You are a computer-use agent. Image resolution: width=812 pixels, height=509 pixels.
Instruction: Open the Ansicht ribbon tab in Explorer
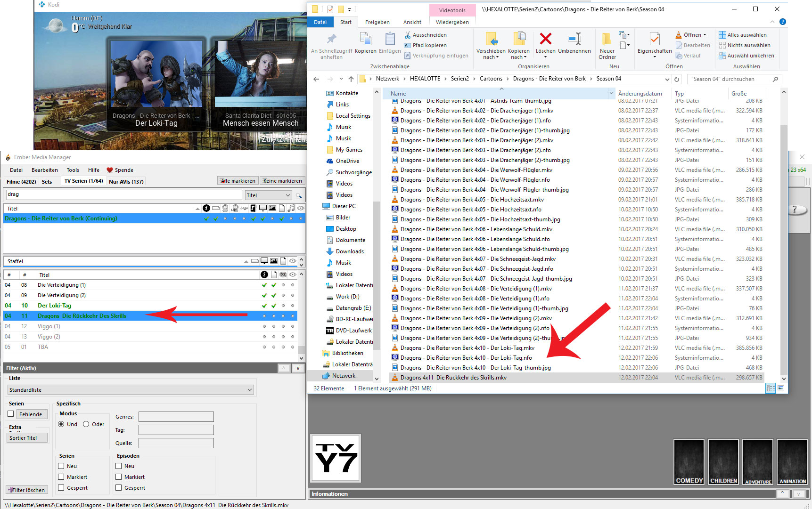[412, 22]
